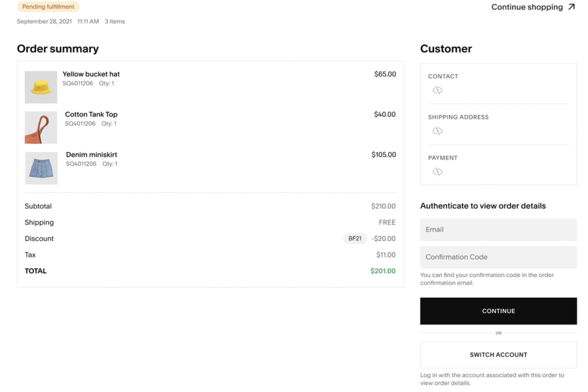Select the 11:11 AM order time
This screenshot has width=588, height=392.
pos(88,22)
